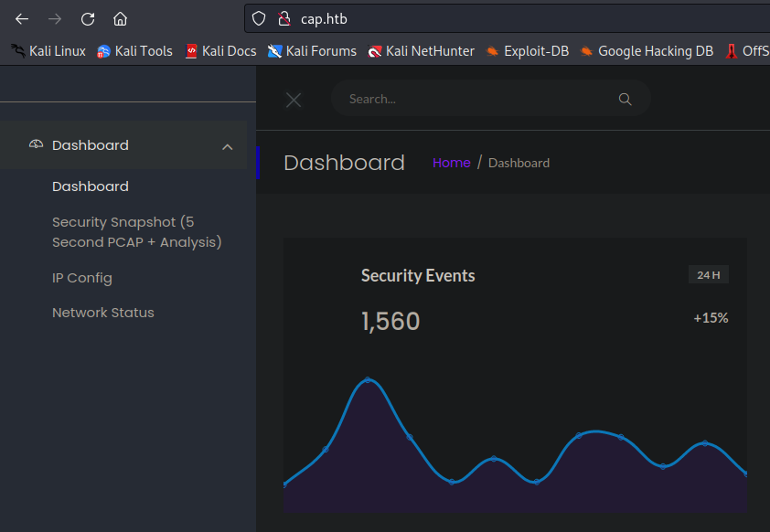Go to browser home page
The image size is (770, 532).
[x=121, y=17]
